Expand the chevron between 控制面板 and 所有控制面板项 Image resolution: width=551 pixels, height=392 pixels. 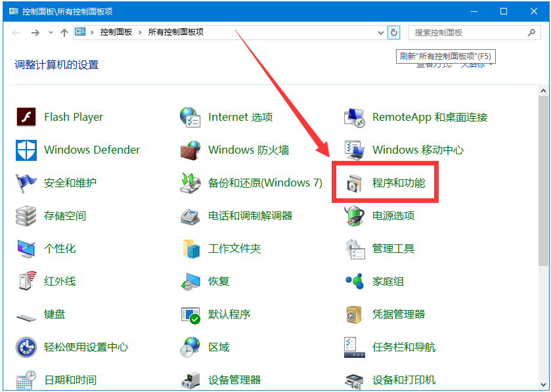point(140,33)
